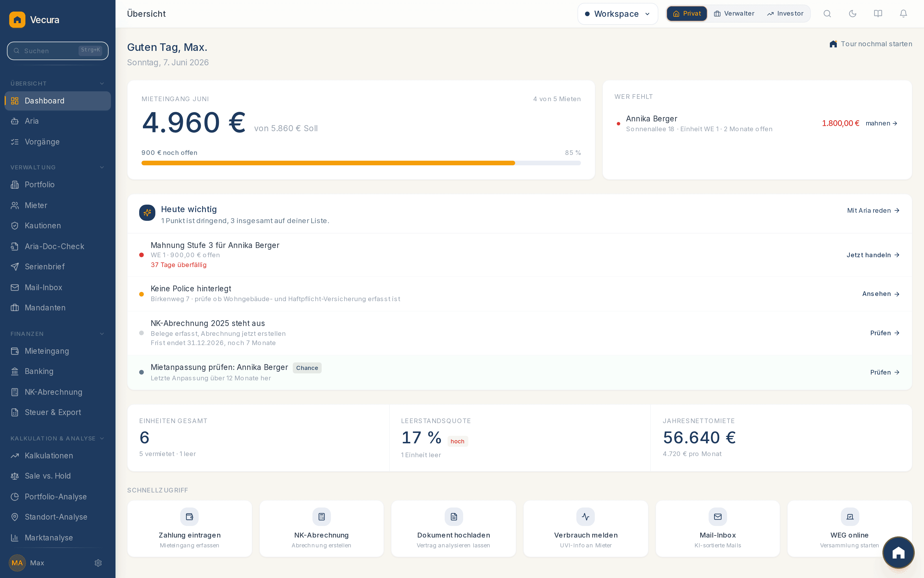Collapse the ÜBERSICHT sidebar section
924x578 pixels.
(102, 83)
